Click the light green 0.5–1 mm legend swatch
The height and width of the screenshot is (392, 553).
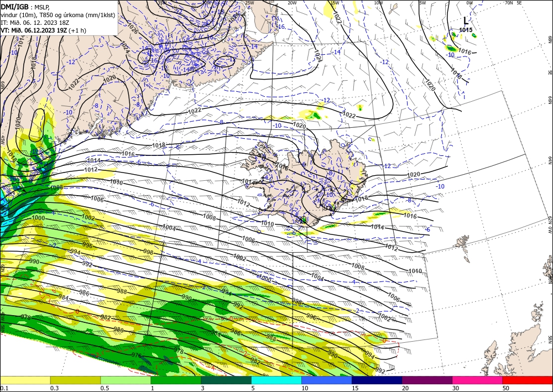pyautogui.click(x=126, y=380)
